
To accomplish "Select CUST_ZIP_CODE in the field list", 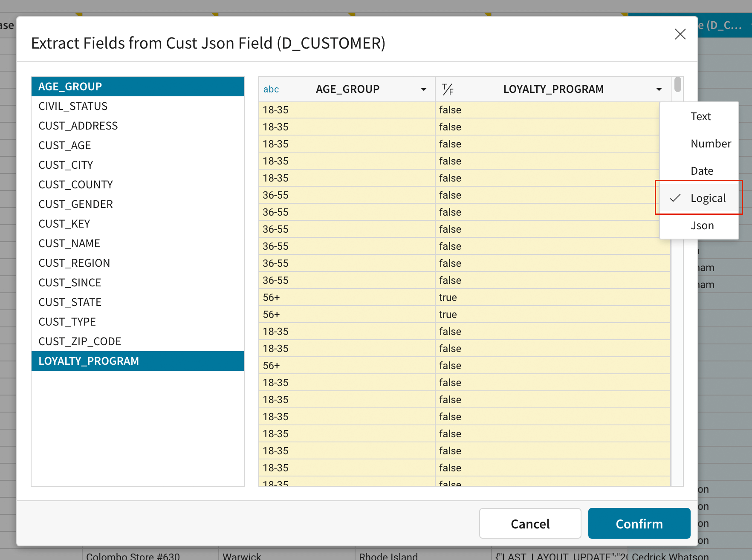I will (138, 341).
